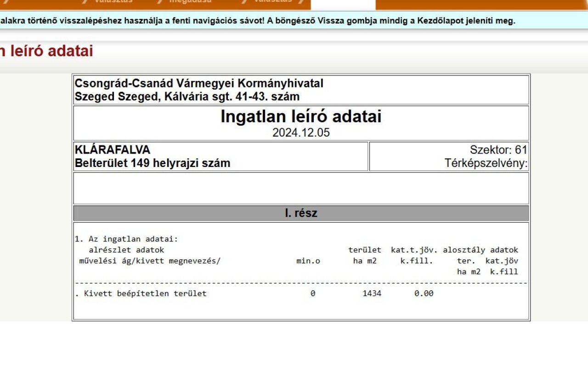Click the 'Térképszelvény:' label

pyautogui.click(x=486, y=163)
